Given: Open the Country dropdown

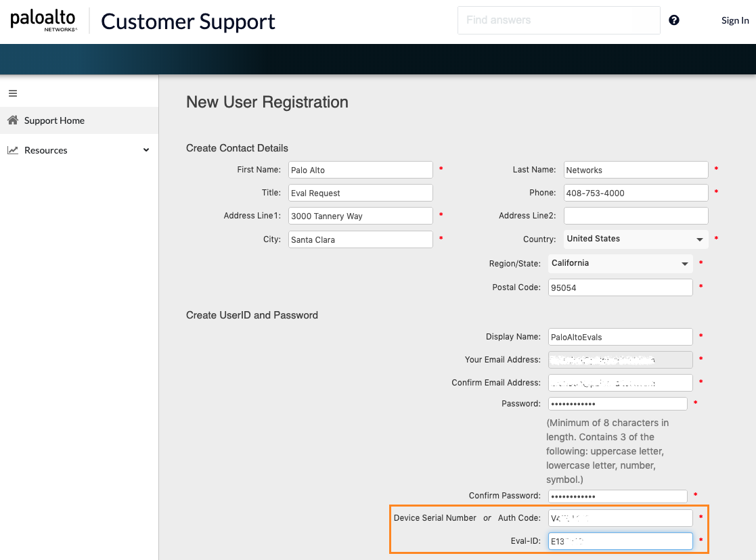Looking at the screenshot, I should tap(635, 239).
